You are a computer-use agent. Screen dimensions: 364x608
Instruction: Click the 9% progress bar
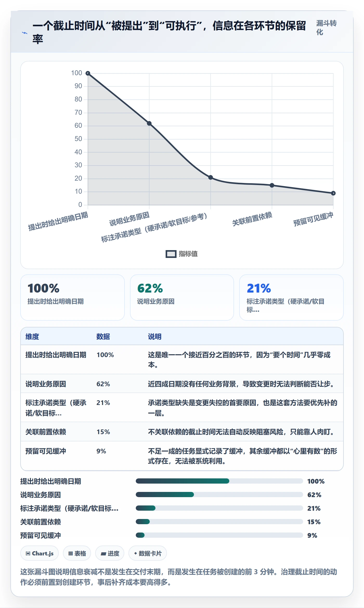click(x=219, y=535)
